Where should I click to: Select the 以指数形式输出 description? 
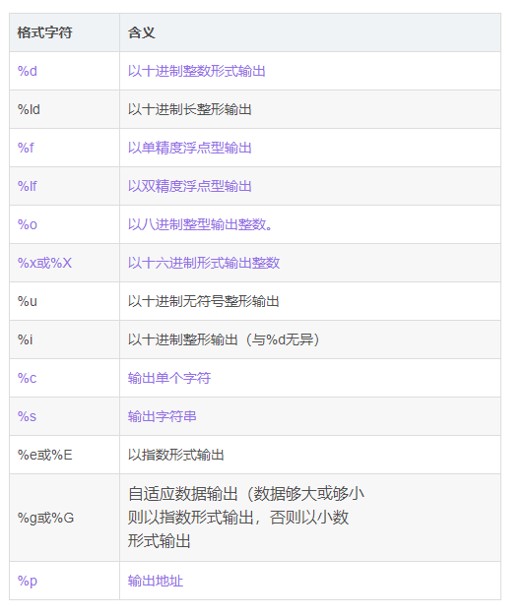pos(176,455)
